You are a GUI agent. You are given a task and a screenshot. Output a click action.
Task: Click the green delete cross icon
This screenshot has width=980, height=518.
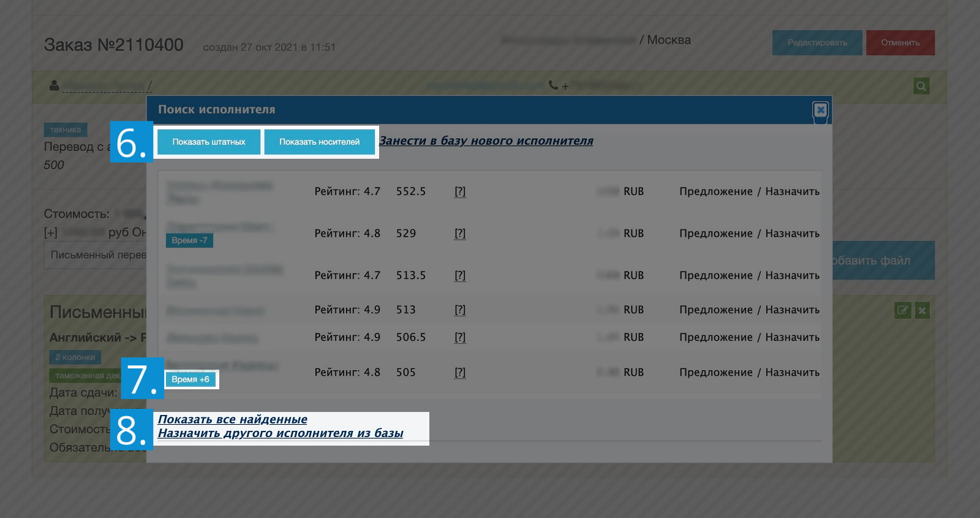point(922,310)
